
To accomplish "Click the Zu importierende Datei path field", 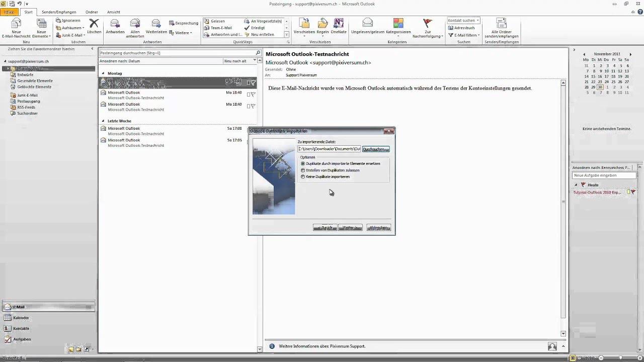I will click(329, 149).
